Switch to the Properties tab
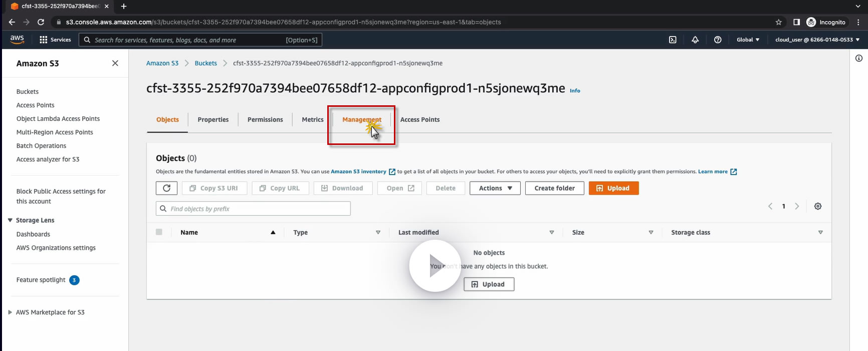The height and width of the screenshot is (351, 868). (213, 119)
